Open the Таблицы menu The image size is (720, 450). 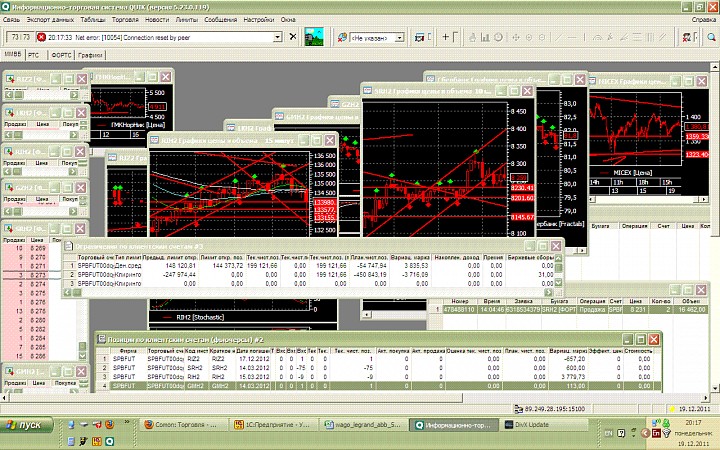coord(93,20)
